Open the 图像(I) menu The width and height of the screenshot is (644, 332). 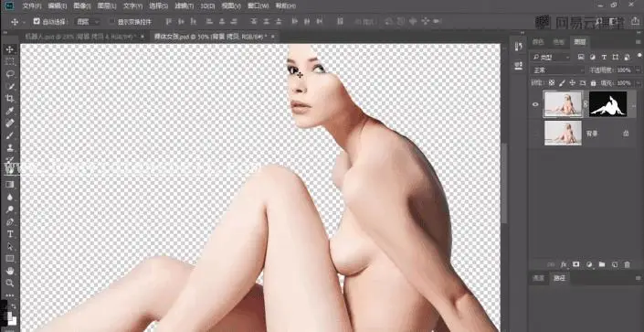(x=82, y=5)
